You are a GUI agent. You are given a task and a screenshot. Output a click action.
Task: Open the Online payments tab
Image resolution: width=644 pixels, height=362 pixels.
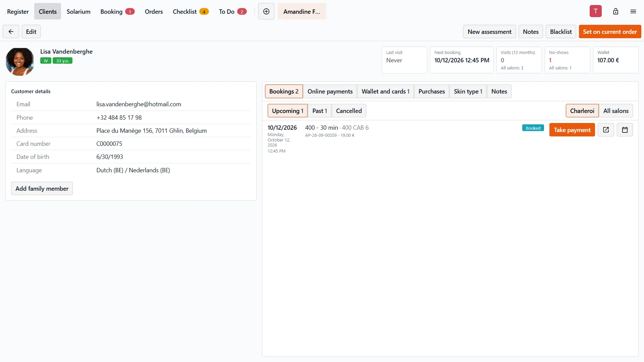tap(330, 92)
